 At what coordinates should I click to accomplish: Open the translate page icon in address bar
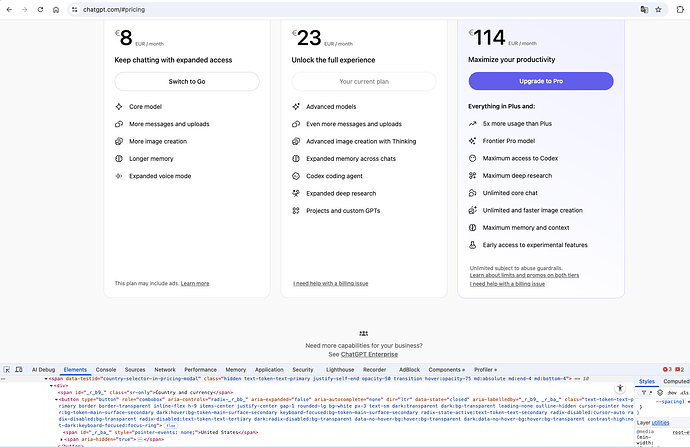click(x=644, y=9)
